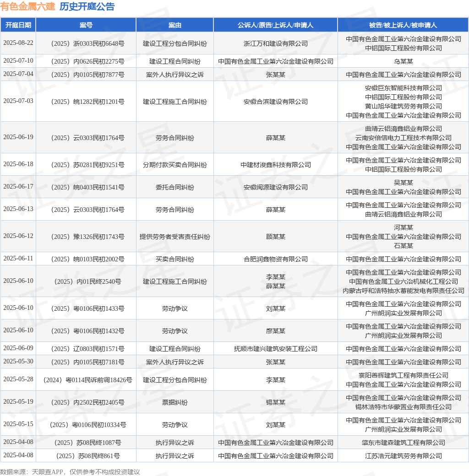Click plaintiff 顾某某

pyautogui.click(x=276, y=237)
